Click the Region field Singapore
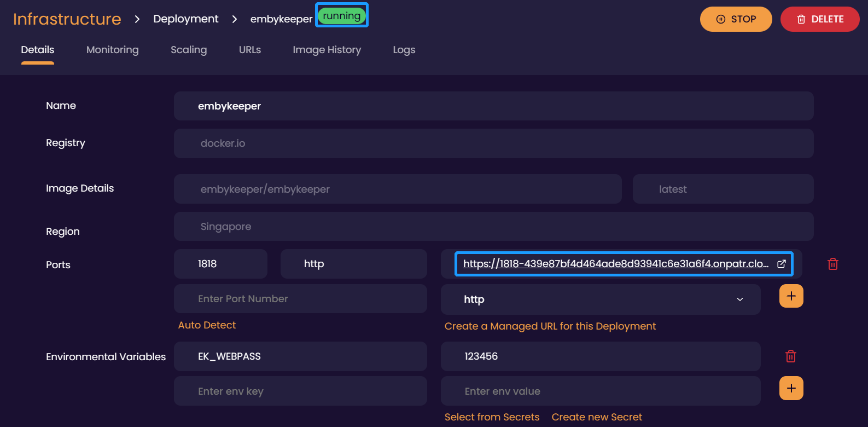868x427 pixels. click(494, 227)
